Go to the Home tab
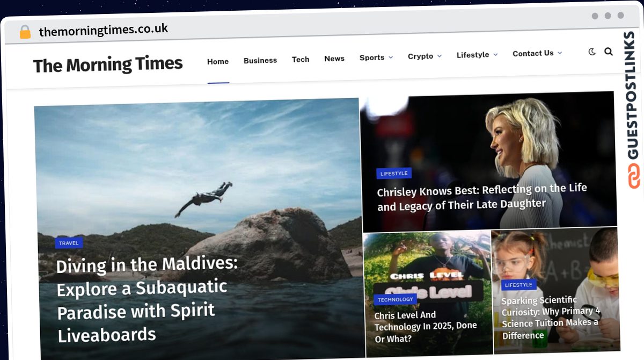 pos(218,62)
